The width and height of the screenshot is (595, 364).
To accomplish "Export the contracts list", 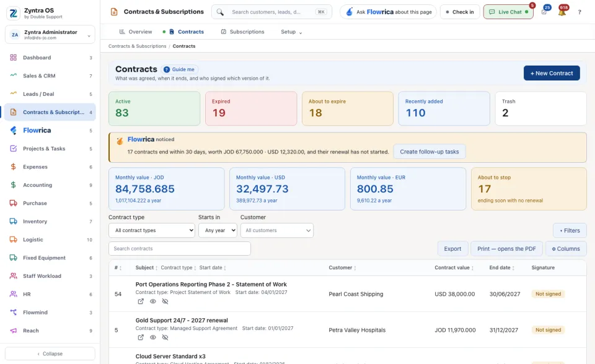I will pos(452,249).
